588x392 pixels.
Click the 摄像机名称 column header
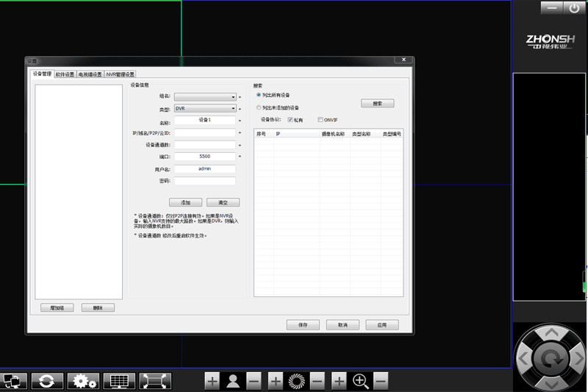point(335,134)
